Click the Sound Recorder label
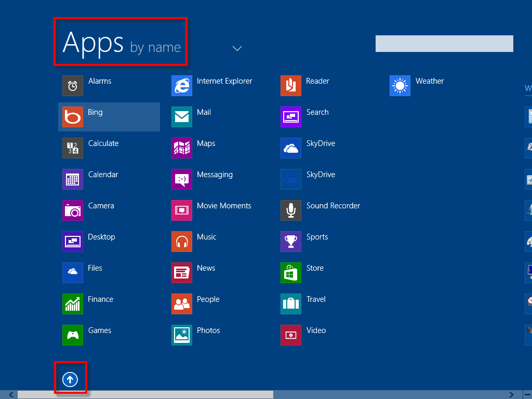 [x=333, y=206]
